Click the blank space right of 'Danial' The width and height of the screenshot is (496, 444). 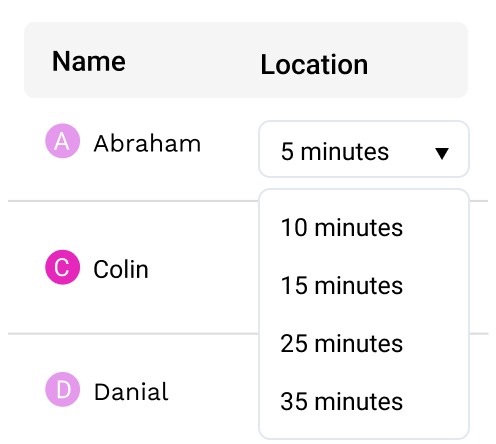coord(213,392)
